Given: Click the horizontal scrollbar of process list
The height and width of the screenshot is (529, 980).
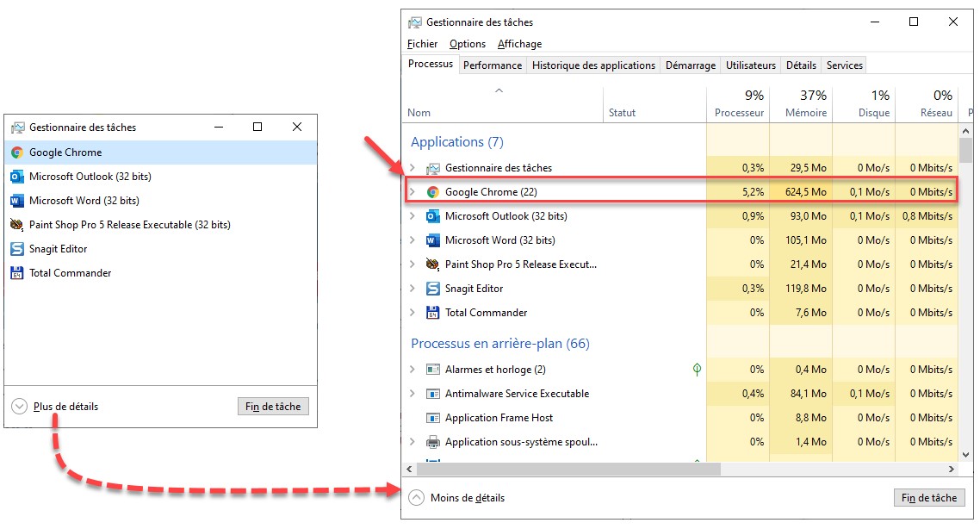Looking at the screenshot, I should (568, 469).
